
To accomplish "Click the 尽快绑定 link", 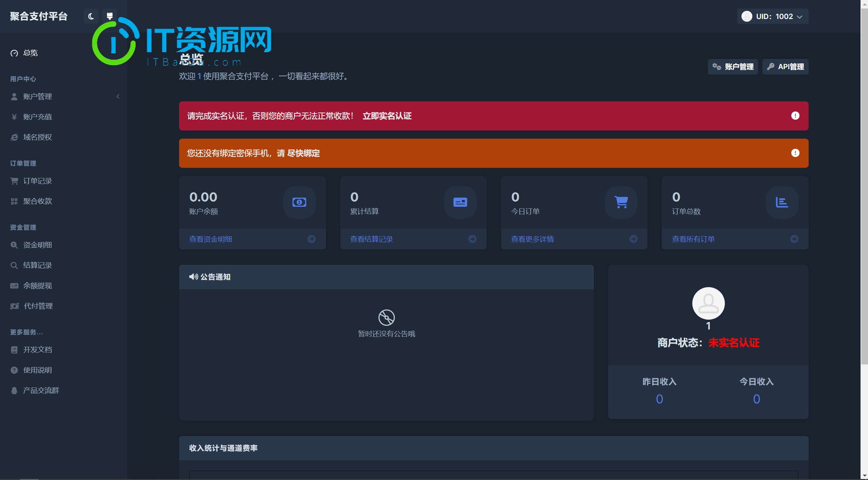I will pos(303,154).
